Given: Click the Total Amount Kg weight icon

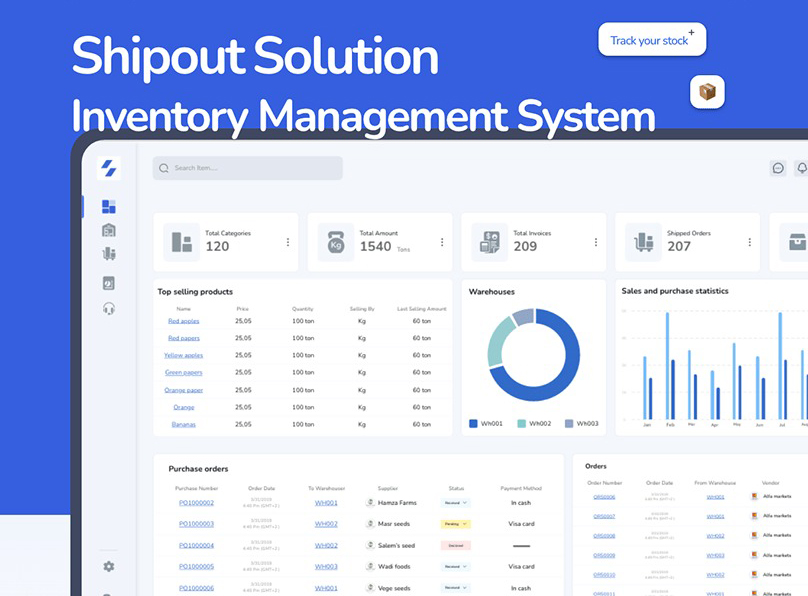Looking at the screenshot, I should click(x=335, y=242).
